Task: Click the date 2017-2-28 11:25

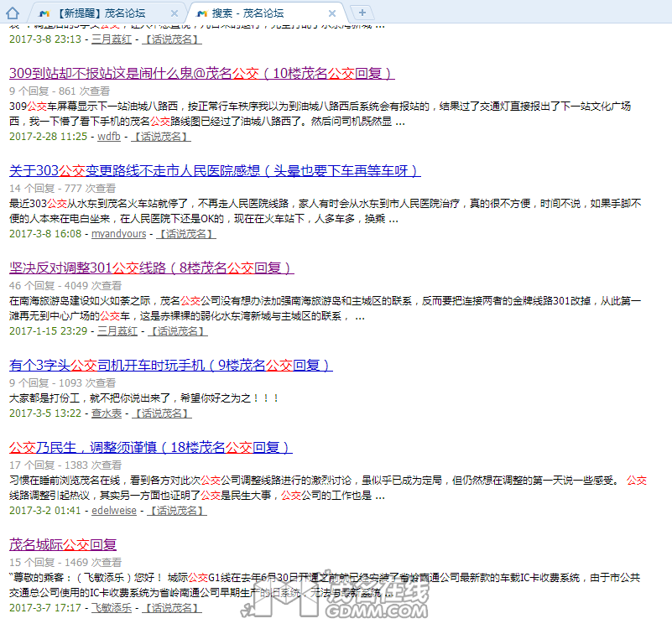Action: pyautogui.click(x=49, y=136)
